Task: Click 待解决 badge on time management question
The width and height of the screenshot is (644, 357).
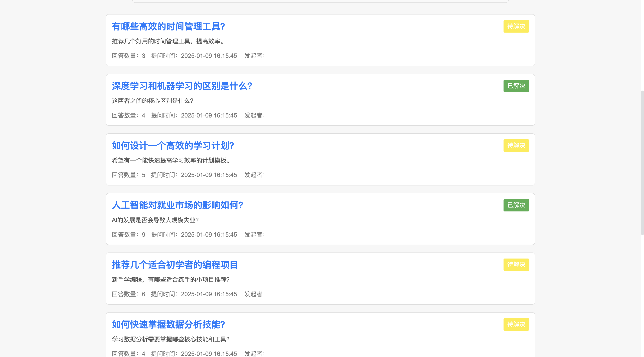Action: [516, 26]
